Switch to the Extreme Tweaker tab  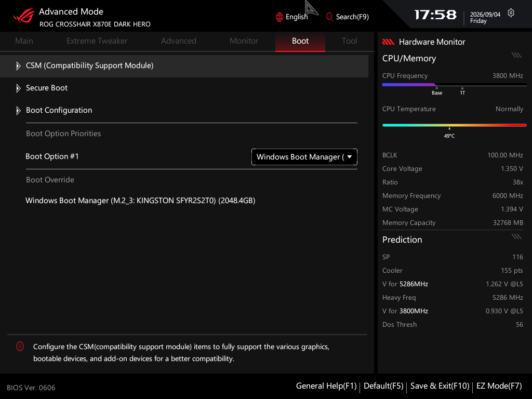point(97,41)
